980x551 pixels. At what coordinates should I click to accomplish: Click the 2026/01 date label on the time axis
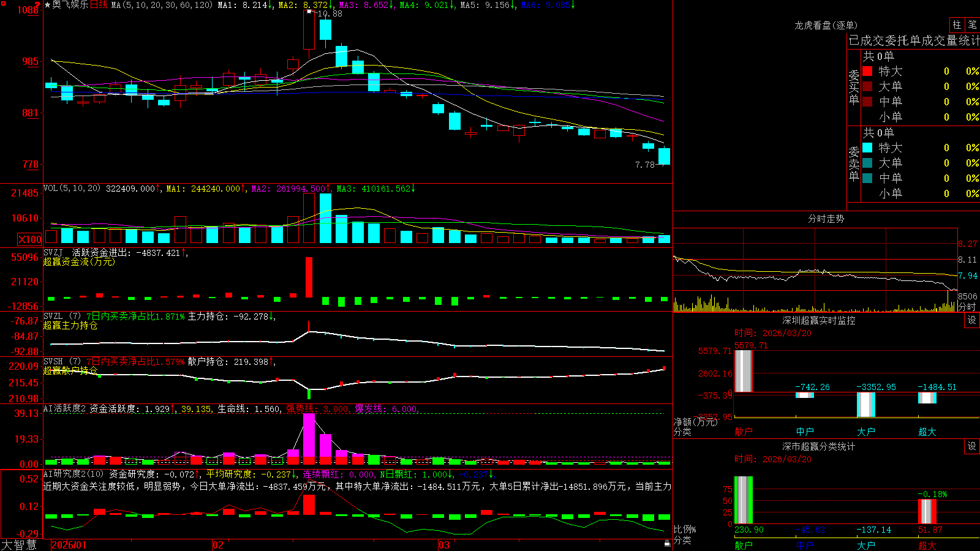pyautogui.click(x=69, y=545)
